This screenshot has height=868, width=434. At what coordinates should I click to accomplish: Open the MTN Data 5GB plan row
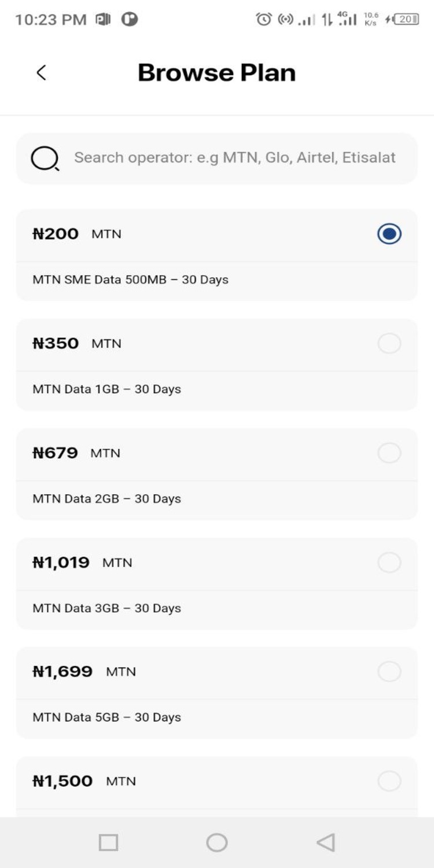coord(106,718)
